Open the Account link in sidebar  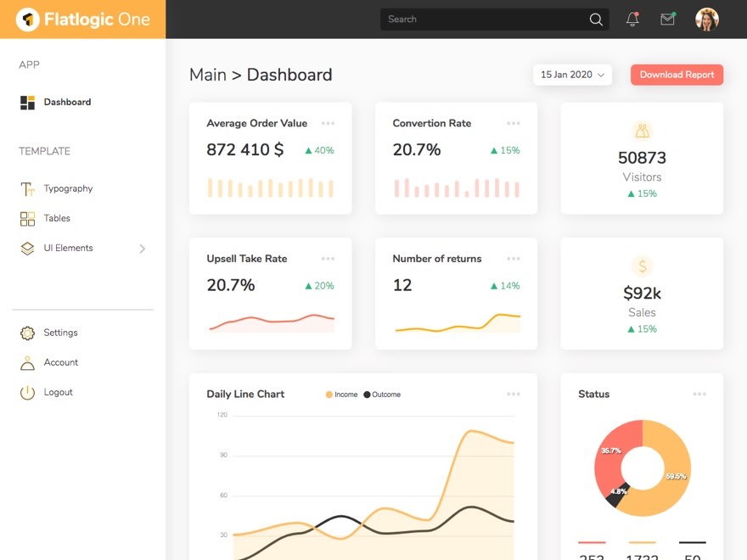tap(61, 363)
